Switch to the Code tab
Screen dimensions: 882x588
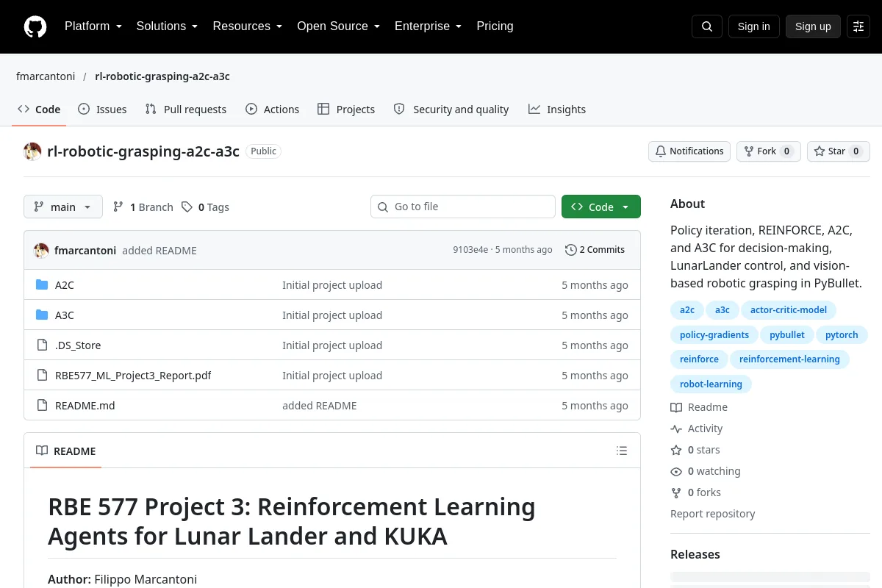pyautogui.click(x=39, y=110)
